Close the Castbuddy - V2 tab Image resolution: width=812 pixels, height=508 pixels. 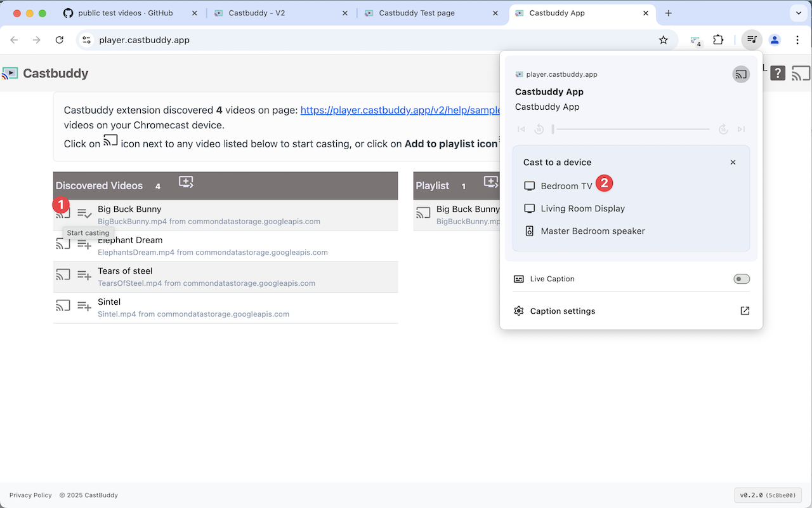pyautogui.click(x=344, y=13)
